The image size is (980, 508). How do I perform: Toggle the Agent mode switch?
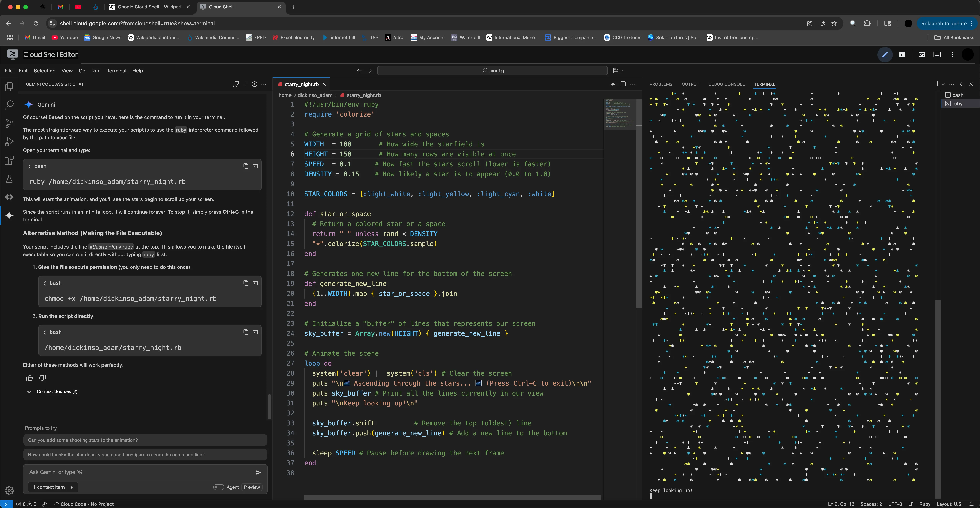[218, 487]
